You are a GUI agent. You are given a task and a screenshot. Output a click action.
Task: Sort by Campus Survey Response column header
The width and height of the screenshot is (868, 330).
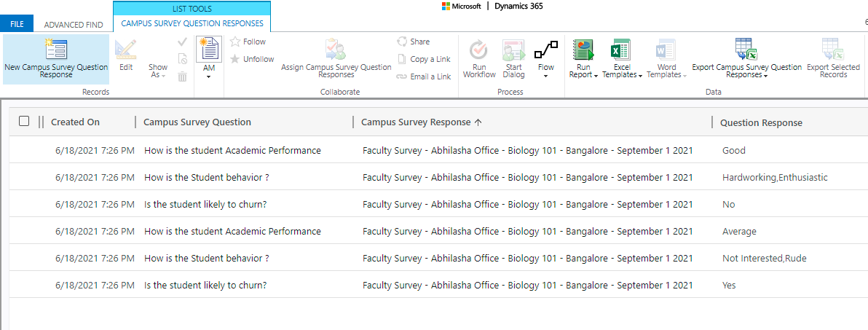coord(417,122)
